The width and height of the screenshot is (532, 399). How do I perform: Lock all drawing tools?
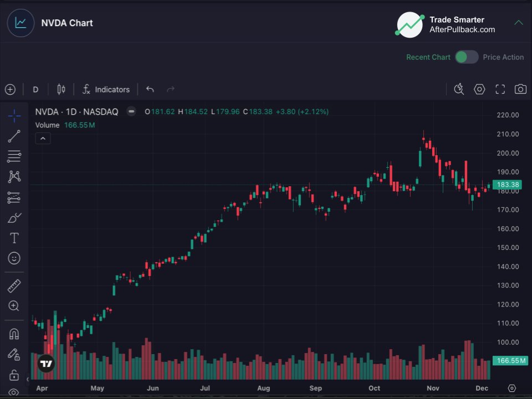coord(14,375)
